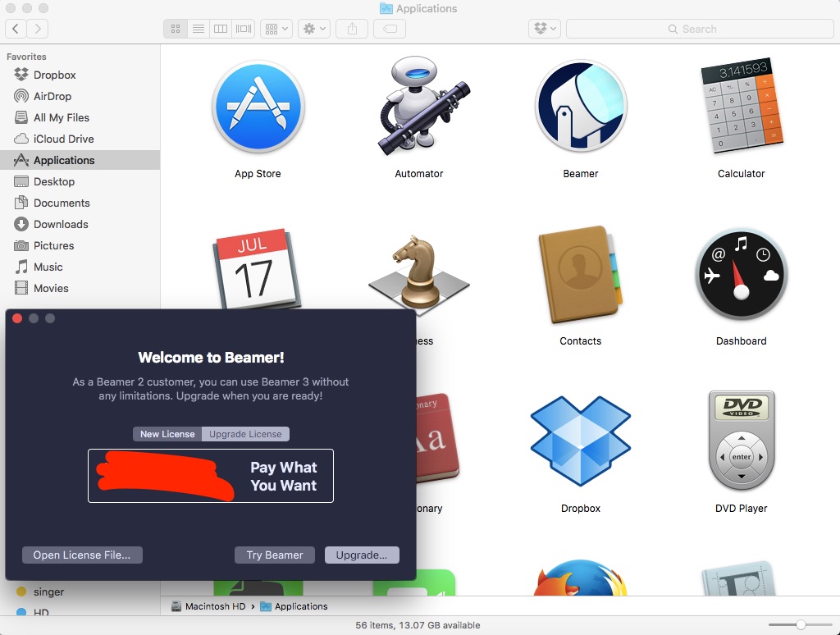Viewport: 840px width, 635px height.
Task: Click the Applications folder icon in title bar
Action: click(x=386, y=8)
